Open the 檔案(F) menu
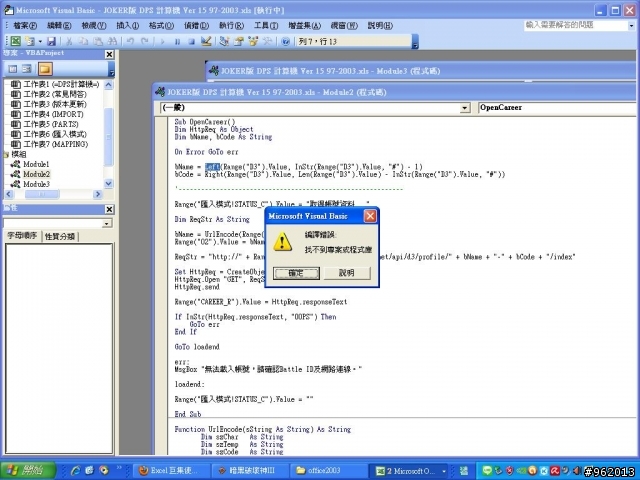This screenshot has height=480, width=640. tap(25, 26)
